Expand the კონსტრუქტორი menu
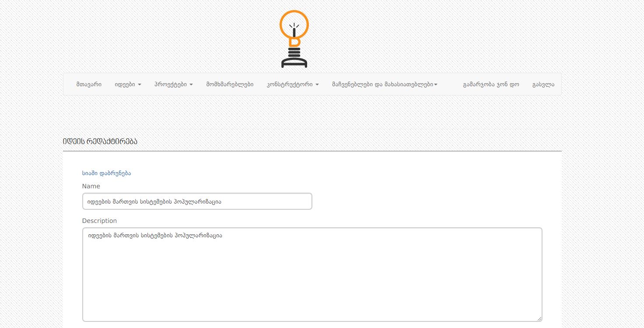Image resolution: width=644 pixels, height=328 pixels. (292, 85)
